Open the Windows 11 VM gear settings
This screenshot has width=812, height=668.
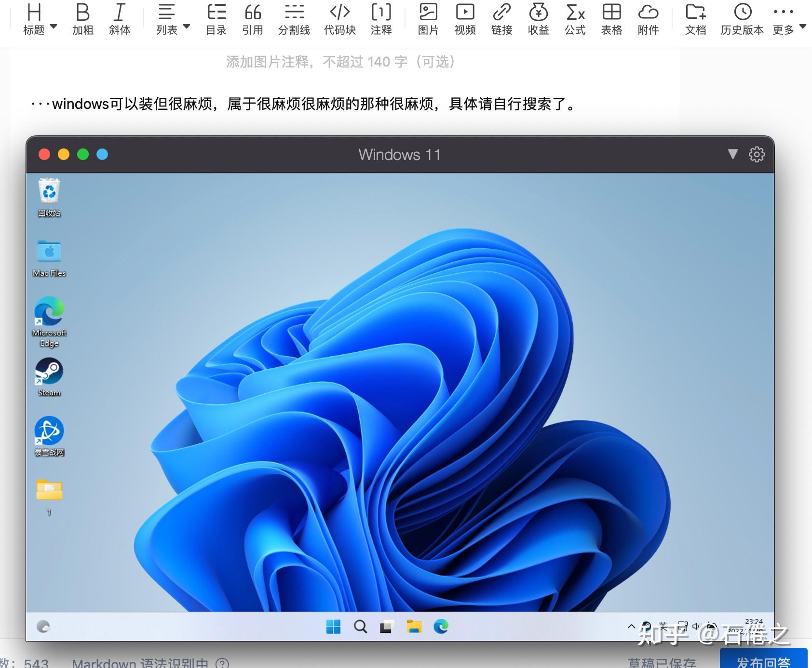(x=757, y=154)
